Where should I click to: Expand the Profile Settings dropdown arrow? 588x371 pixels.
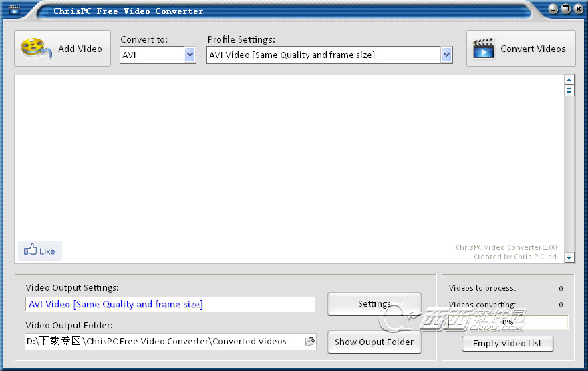pyautogui.click(x=446, y=55)
